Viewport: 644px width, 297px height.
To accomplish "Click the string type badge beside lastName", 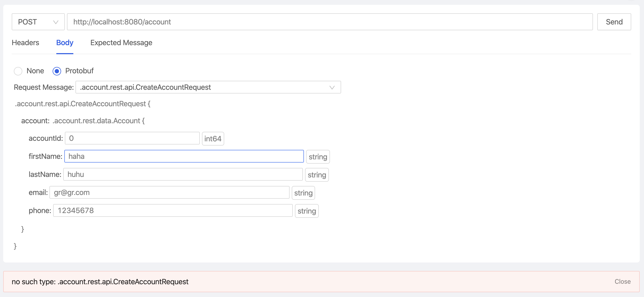I will (317, 175).
